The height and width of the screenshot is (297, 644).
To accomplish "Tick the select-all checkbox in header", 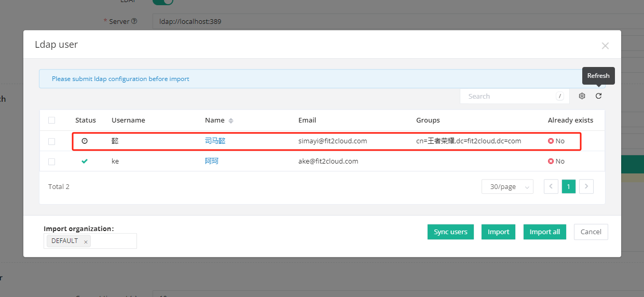I will 51,120.
